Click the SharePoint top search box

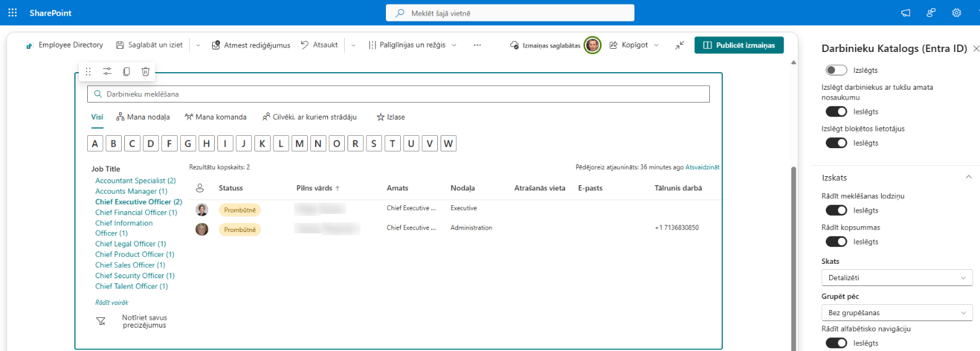pyautogui.click(x=510, y=13)
